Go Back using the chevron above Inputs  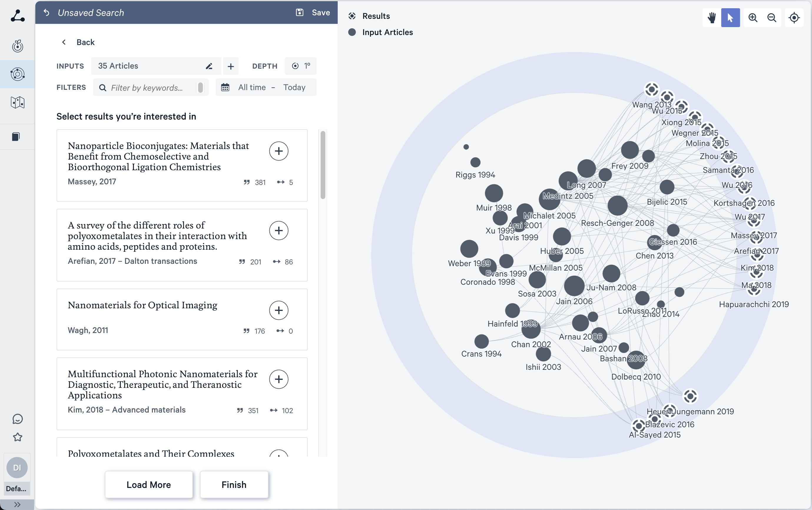coord(64,42)
